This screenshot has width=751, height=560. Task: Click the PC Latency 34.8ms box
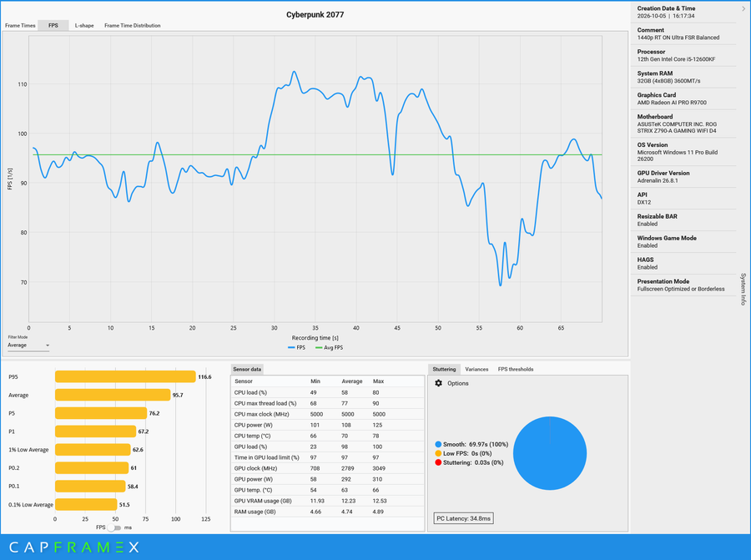463,518
